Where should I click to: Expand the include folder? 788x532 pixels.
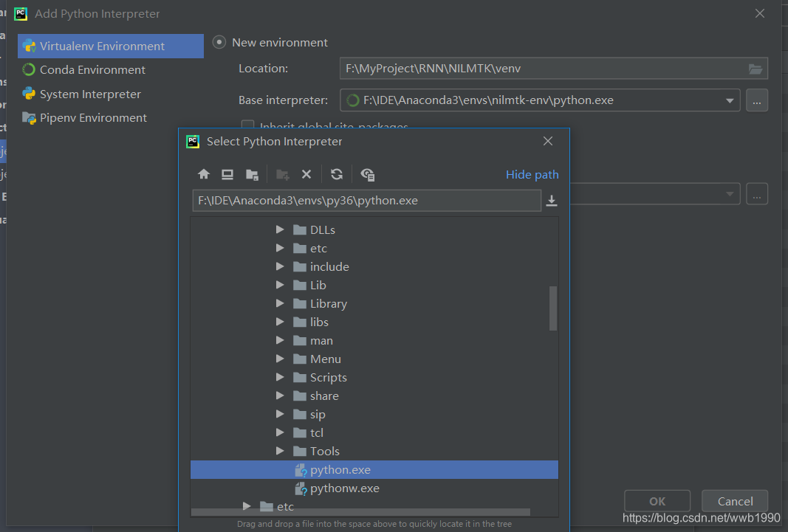coord(280,266)
